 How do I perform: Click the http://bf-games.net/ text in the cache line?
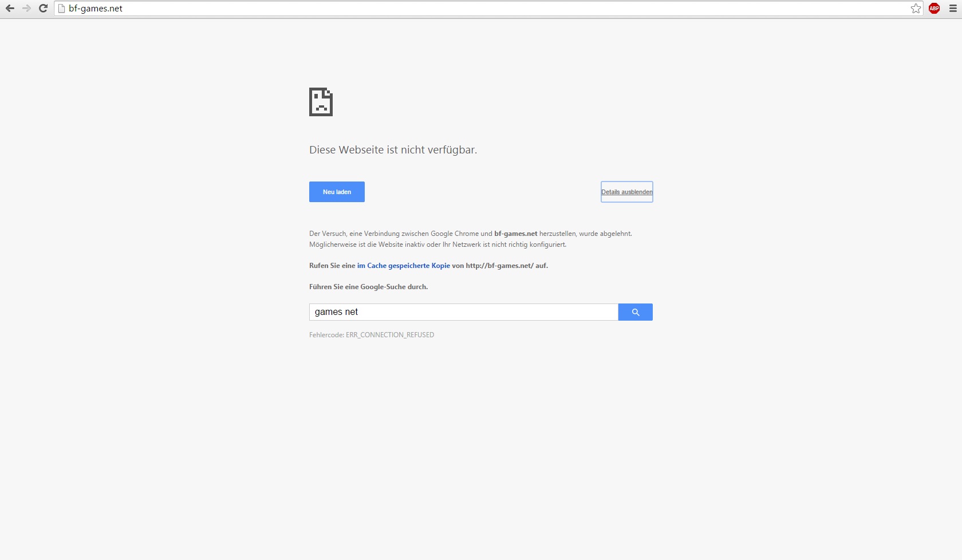point(499,266)
